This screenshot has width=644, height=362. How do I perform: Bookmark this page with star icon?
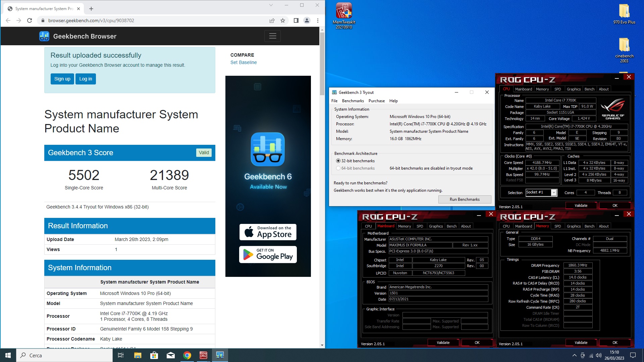coord(283,20)
